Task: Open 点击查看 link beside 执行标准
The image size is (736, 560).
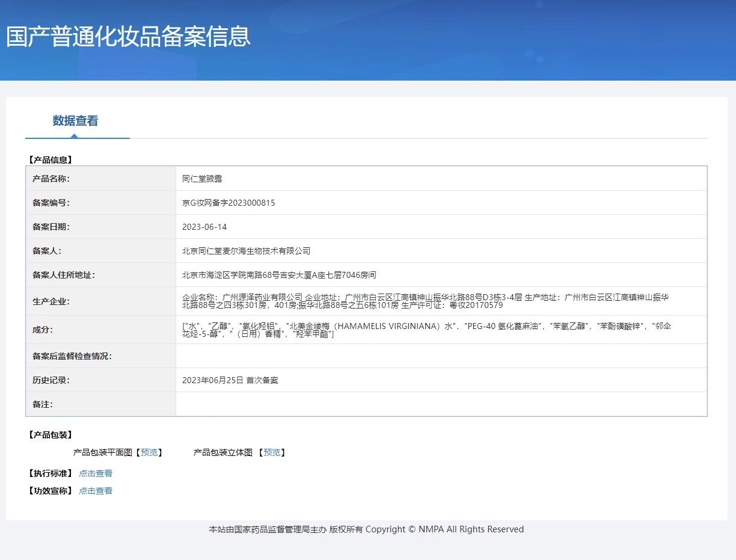Action: pos(96,473)
